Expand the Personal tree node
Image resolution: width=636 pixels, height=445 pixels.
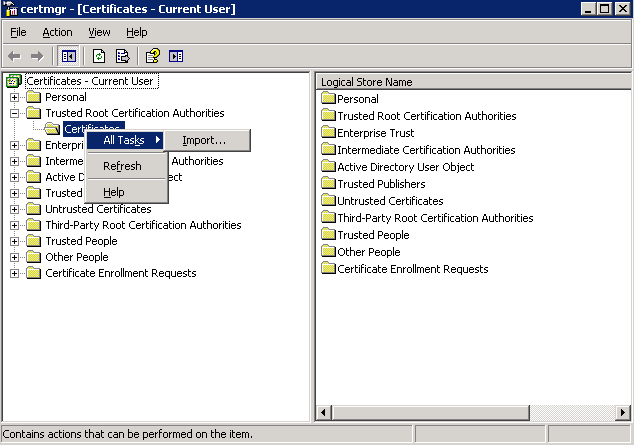pos(14,97)
